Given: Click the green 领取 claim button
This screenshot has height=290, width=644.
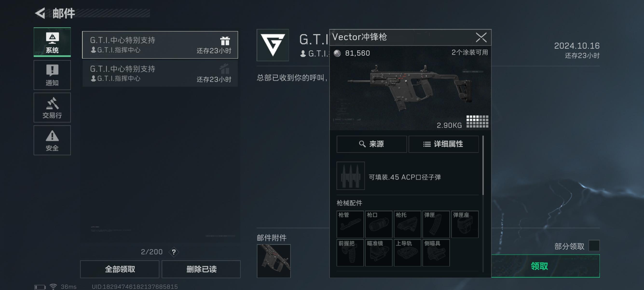Looking at the screenshot, I should tap(546, 266).
